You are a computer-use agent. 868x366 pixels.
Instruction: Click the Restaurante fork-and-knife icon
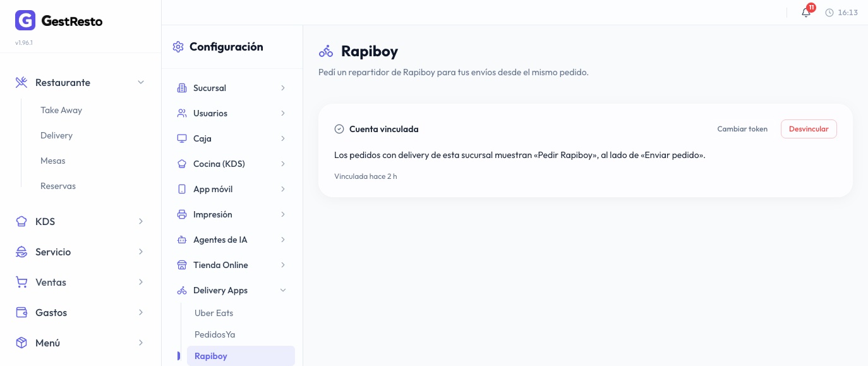[x=21, y=82]
